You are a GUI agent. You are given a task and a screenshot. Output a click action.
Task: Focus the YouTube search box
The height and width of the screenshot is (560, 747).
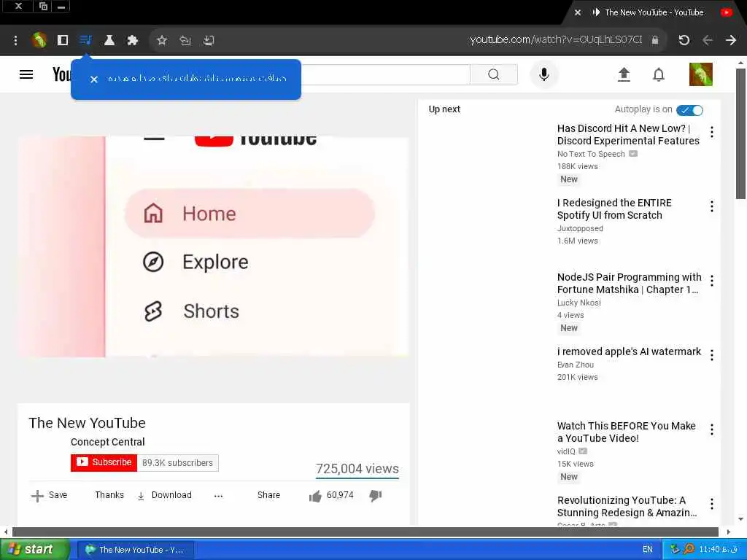pos(385,74)
